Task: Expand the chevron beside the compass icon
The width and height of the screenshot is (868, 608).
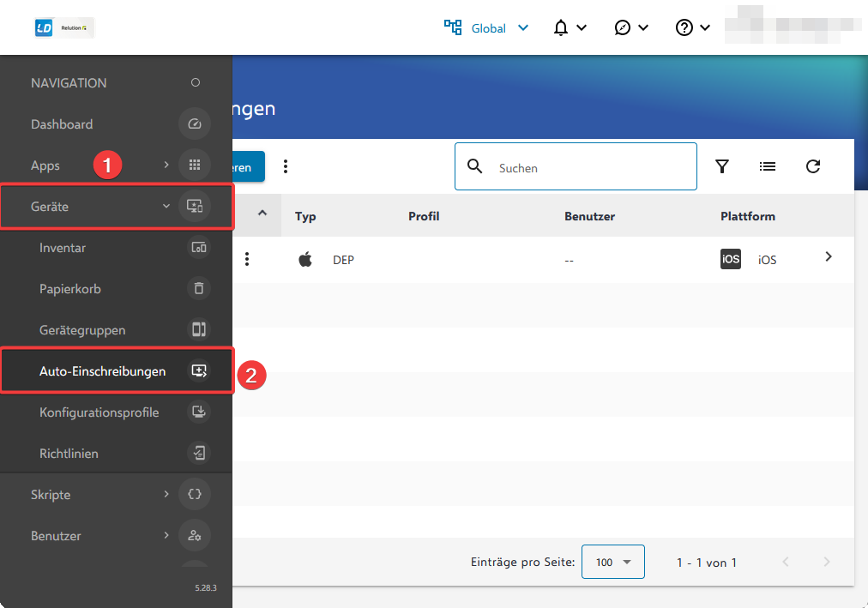Action: point(643,27)
